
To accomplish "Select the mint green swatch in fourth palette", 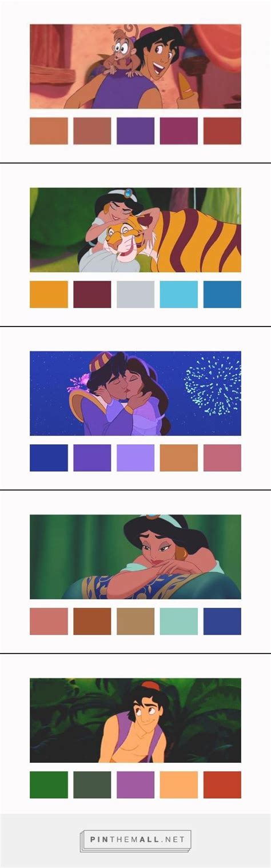I will coord(179,622).
